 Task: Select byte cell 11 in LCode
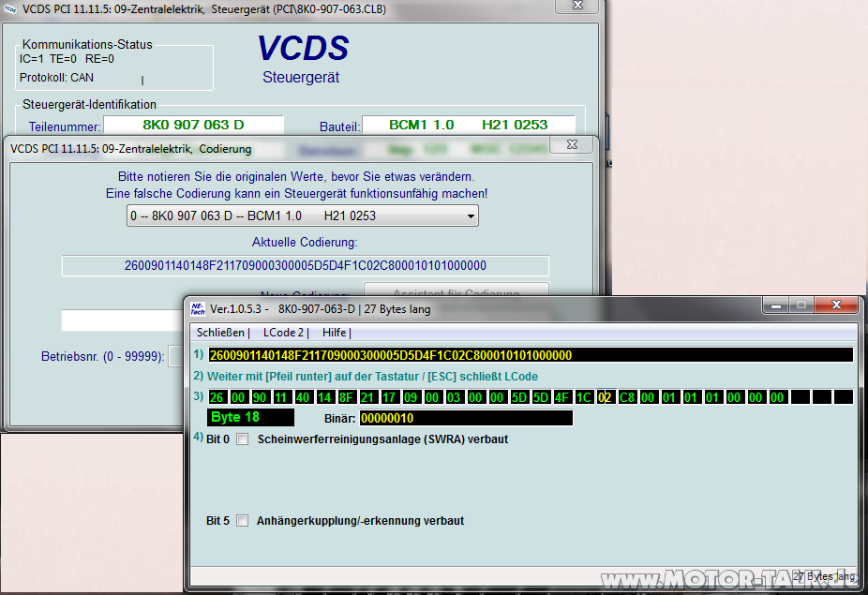(x=281, y=397)
